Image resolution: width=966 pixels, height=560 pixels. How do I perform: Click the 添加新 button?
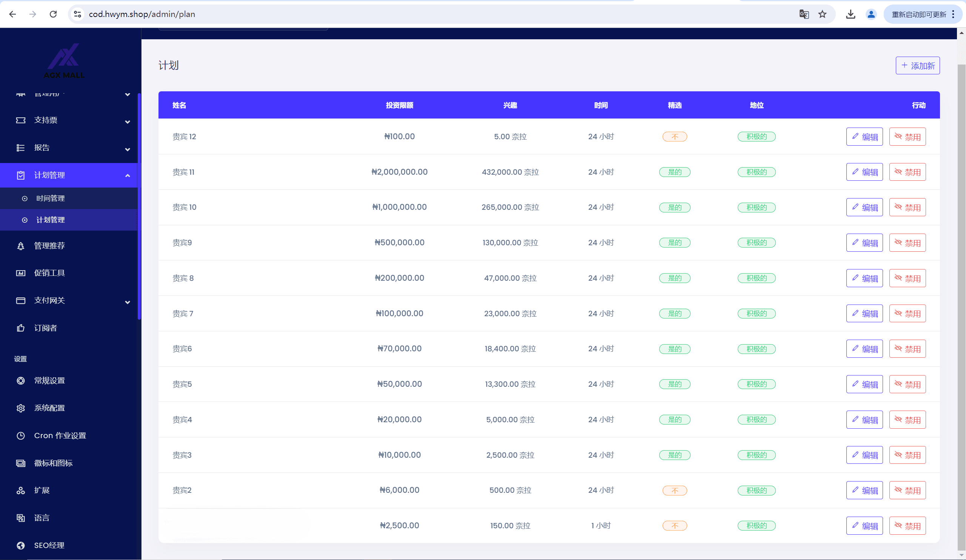tap(917, 66)
